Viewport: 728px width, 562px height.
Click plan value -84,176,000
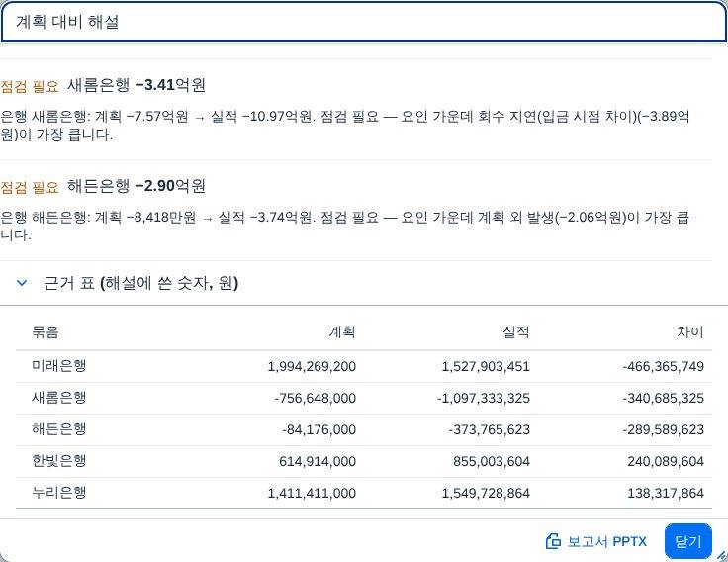point(318,429)
